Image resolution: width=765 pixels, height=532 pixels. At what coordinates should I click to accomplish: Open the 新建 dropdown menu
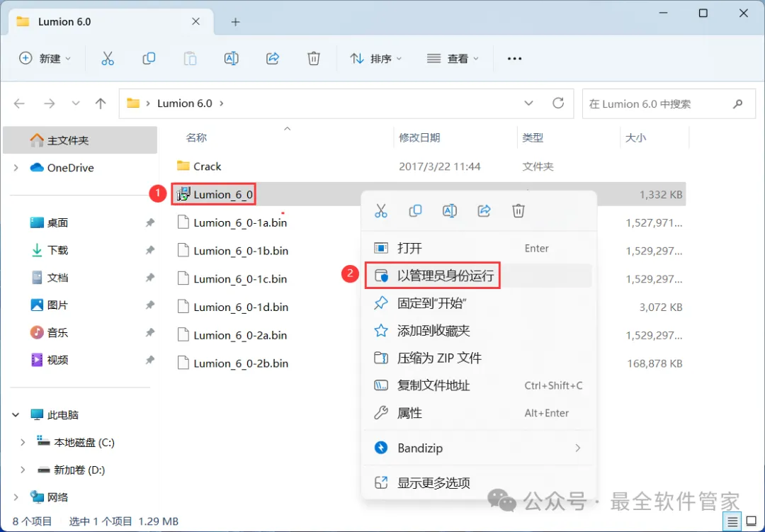coord(45,59)
